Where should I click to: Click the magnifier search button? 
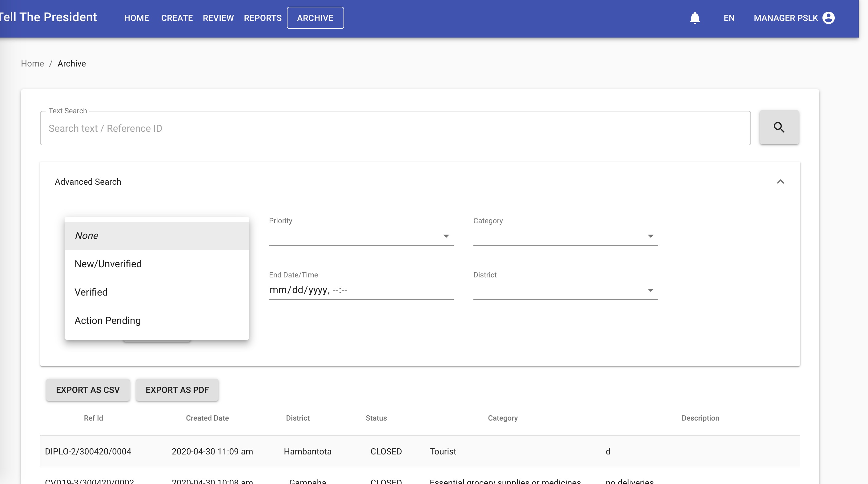[779, 127]
